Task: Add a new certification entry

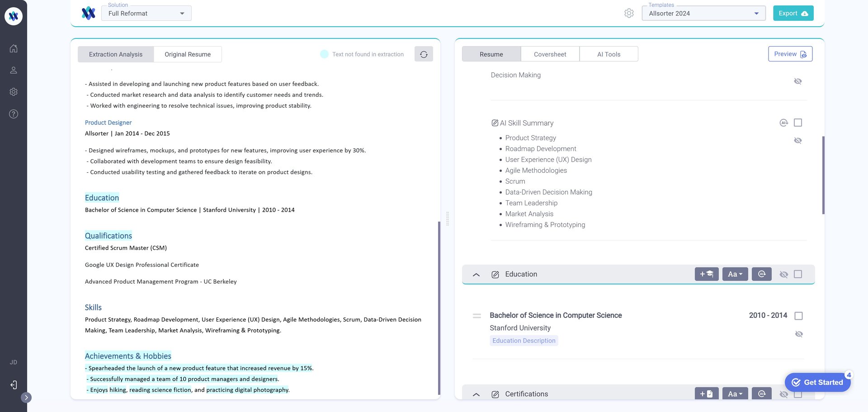Action: [707, 393]
